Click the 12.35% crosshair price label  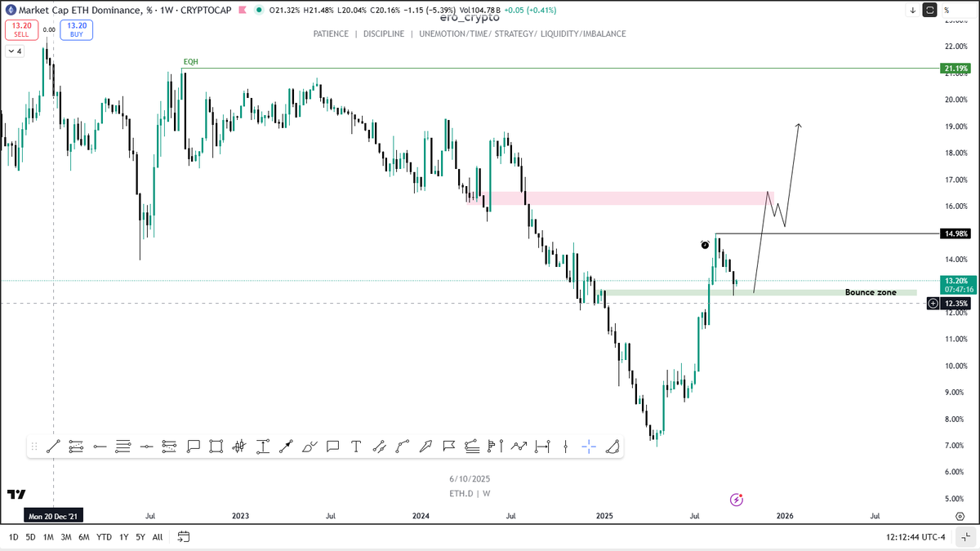tap(955, 304)
